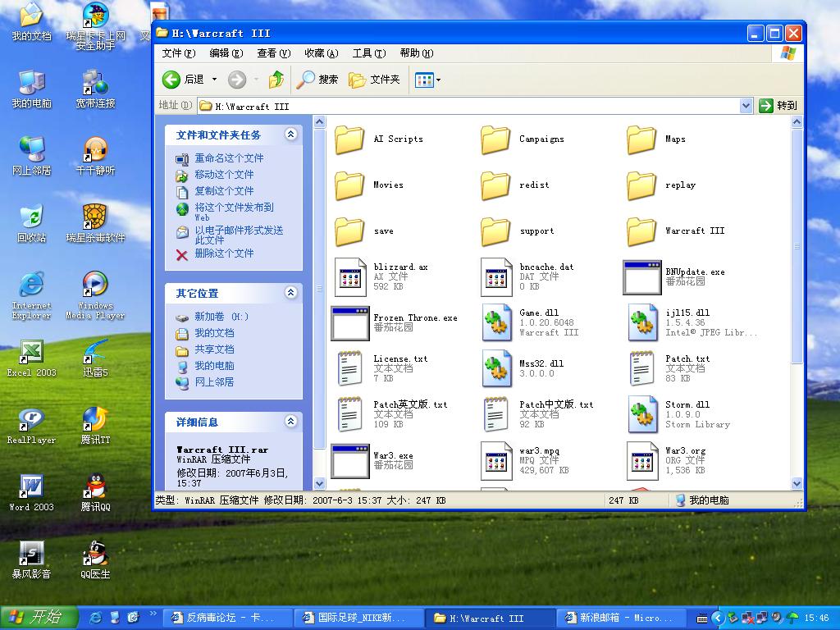Select Patch英文版.txt file name
This screenshot has height=630, width=840.
410,404
